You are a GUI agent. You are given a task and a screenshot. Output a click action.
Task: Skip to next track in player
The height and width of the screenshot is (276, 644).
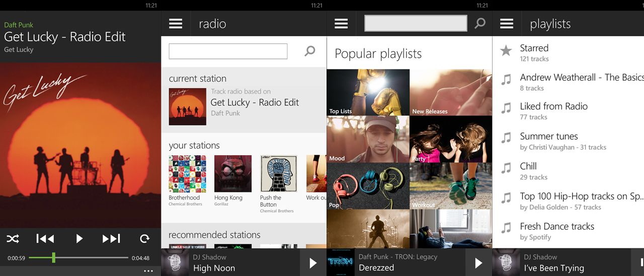tap(111, 239)
